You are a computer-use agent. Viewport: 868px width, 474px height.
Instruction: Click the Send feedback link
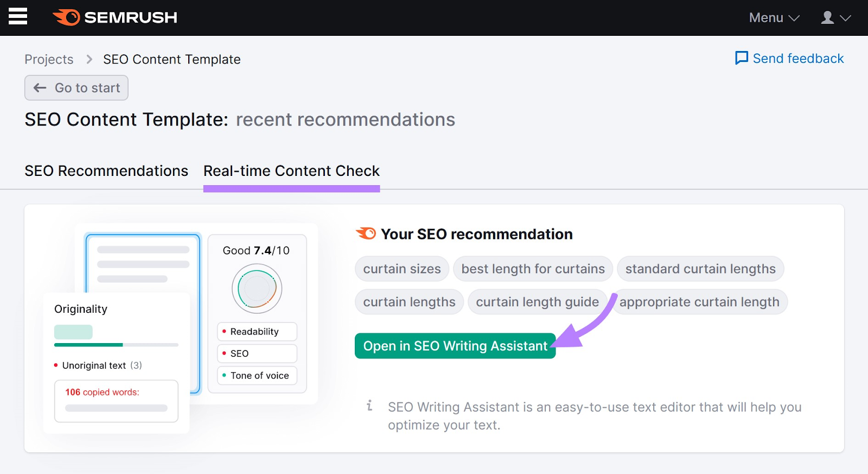point(789,58)
